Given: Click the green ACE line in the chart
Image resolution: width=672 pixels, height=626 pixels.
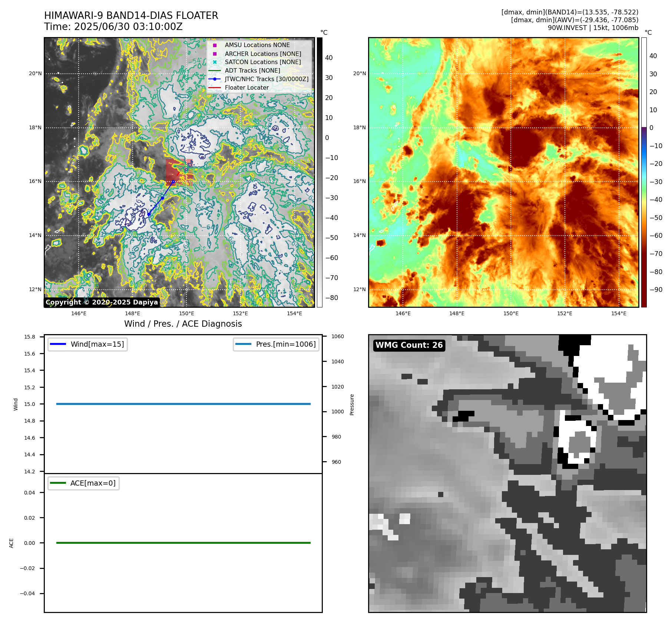Looking at the screenshot, I should tap(183, 543).
